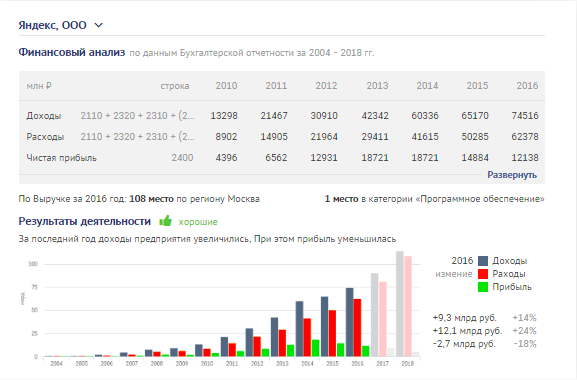Click the pink 2017 expenses bar
The image size is (577, 380).
pyautogui.click(x=383, y=319)
